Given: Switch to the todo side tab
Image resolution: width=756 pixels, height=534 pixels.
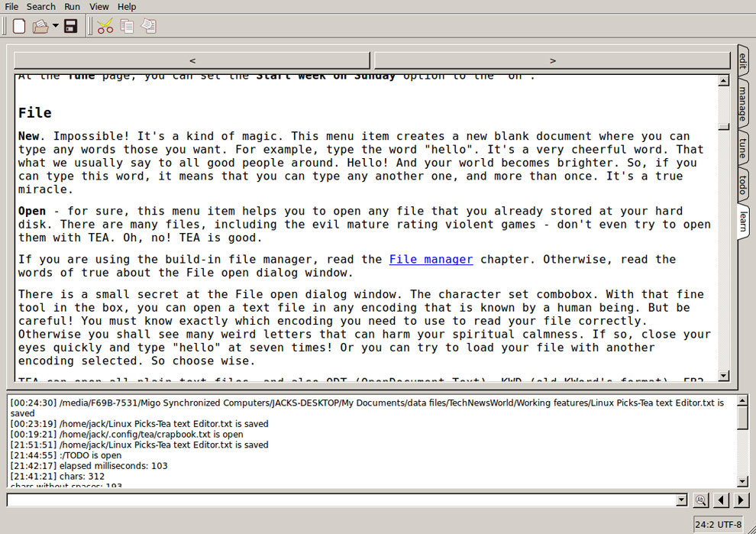Looking at the screenshot, I should coord(743,185).
